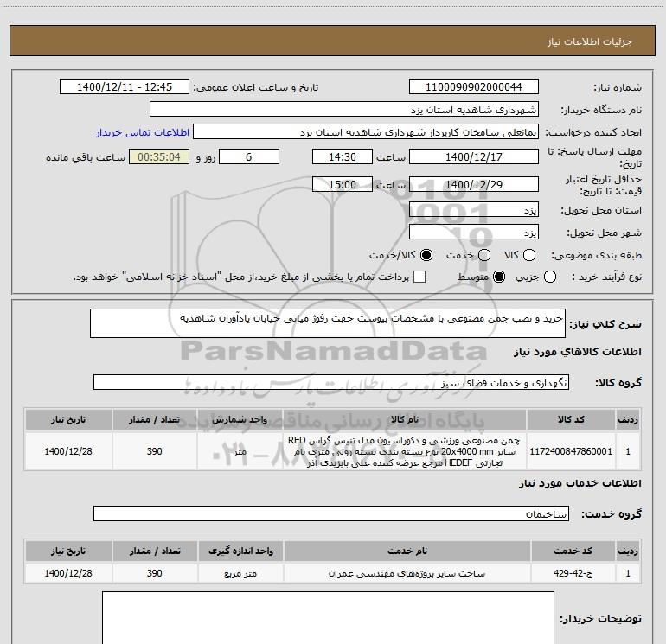Viewport: 666px width, 644px height.
Task: Click the کد خدمت column header
Action: (x=573, y=551)
